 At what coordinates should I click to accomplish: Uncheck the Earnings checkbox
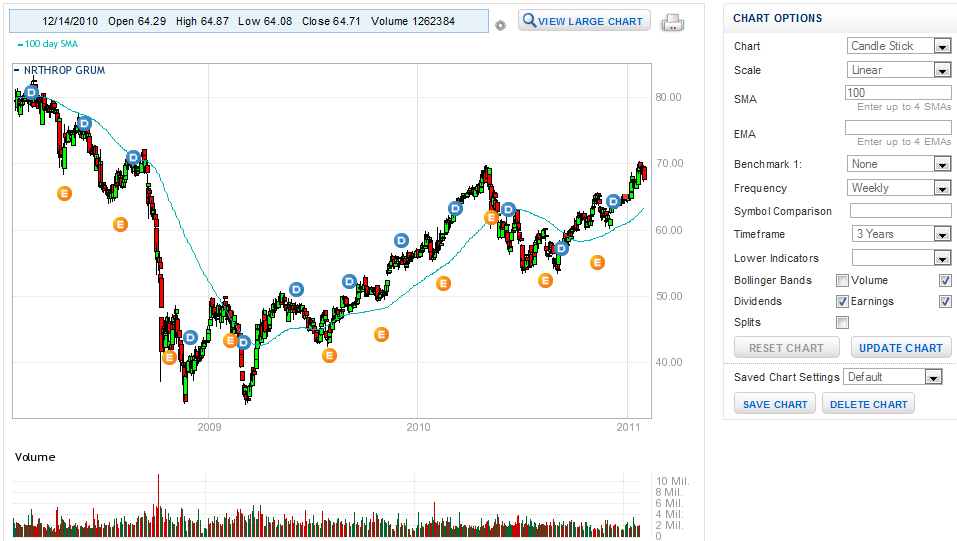945,301
